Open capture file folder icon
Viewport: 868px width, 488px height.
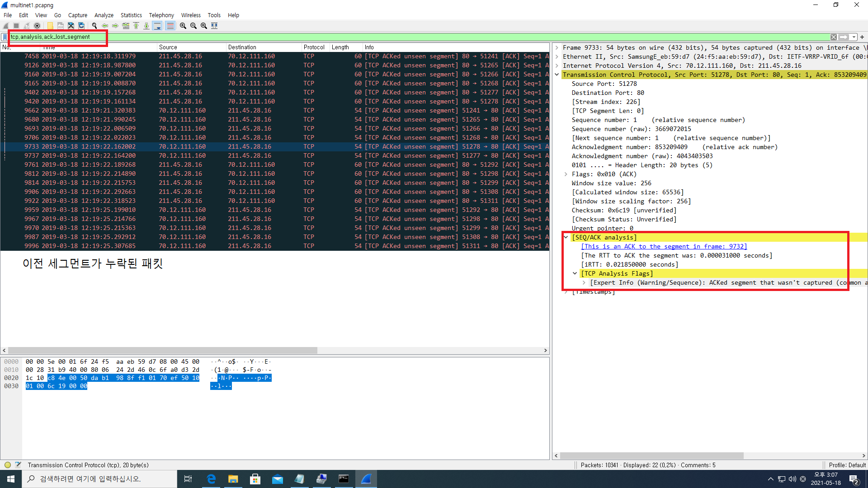(50, 26)
